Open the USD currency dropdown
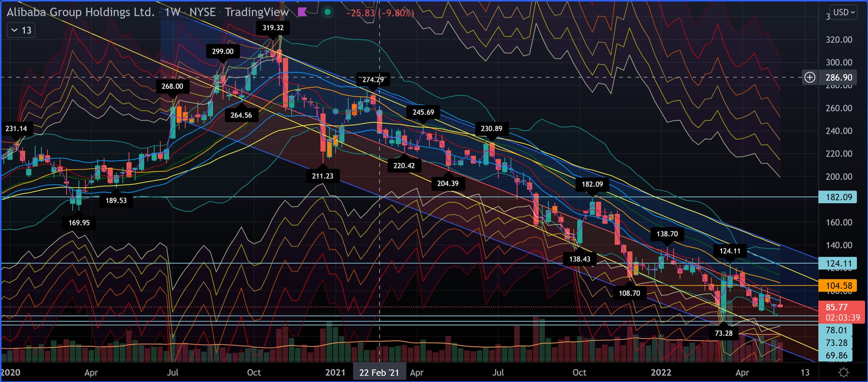Screen dimensions: 868x382 pos(844,12)
